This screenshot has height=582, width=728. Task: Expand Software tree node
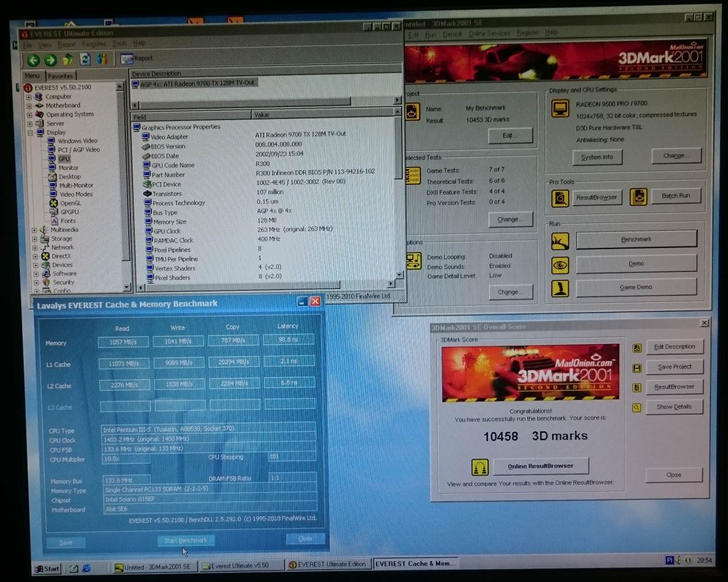[x=36, y=274]
